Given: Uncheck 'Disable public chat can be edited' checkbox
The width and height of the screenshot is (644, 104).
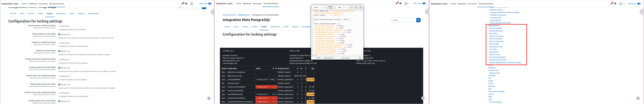Looking at the screenshot, I should click(x=59, y=84).
